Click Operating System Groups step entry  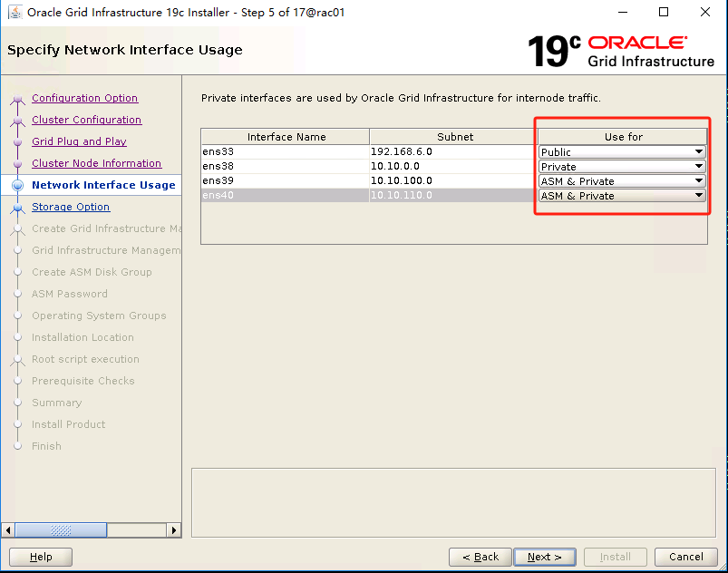99,316
